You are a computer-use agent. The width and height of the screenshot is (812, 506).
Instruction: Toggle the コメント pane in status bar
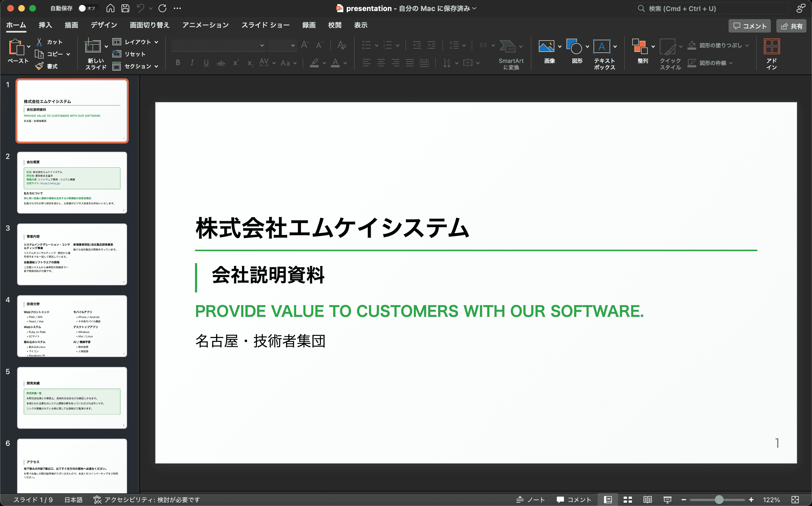[x=574, y=500]
